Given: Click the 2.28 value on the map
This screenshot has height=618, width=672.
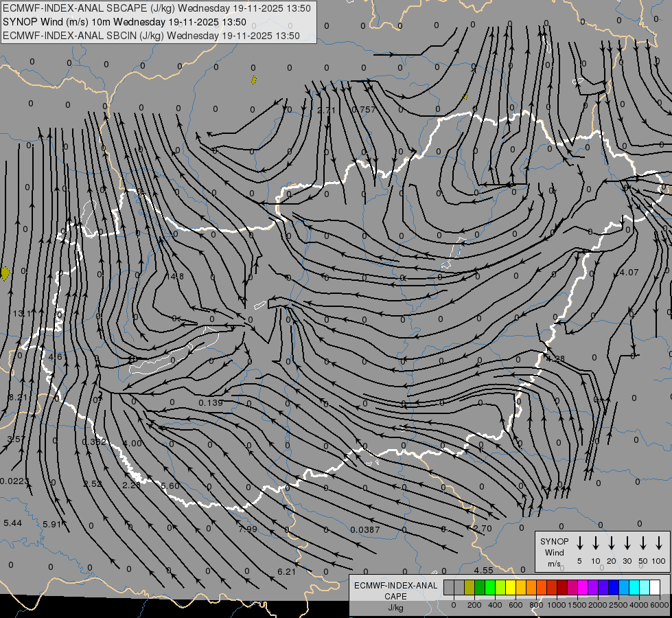Looking at the screenshot, I should pos(132,485).
